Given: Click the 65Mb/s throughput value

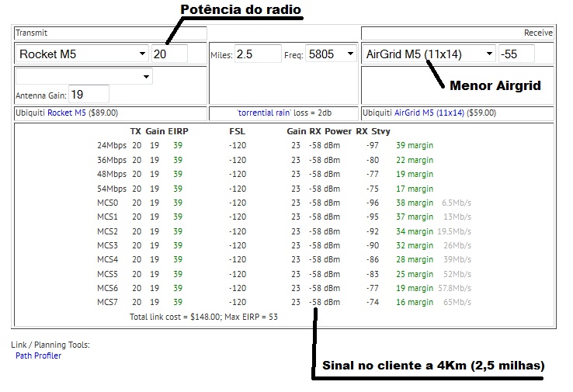Looking at the screenshot, I should pyautogui.click(x=457, y=302).
